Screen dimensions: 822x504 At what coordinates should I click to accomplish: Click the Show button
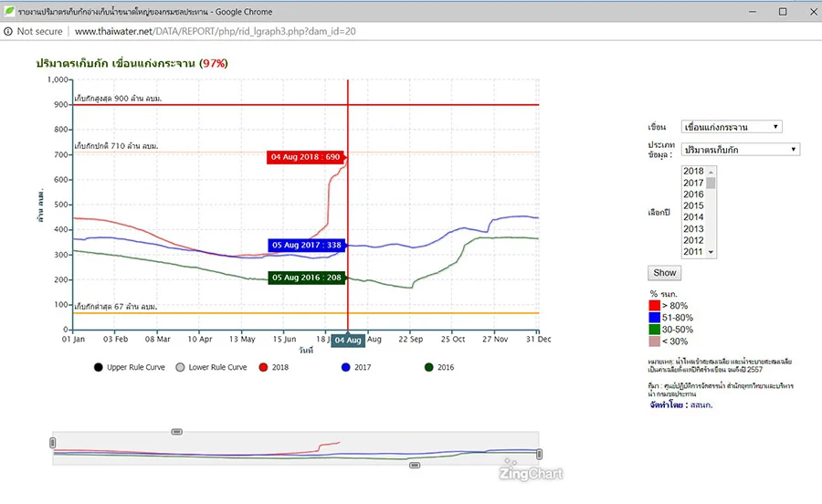[664, 273]
